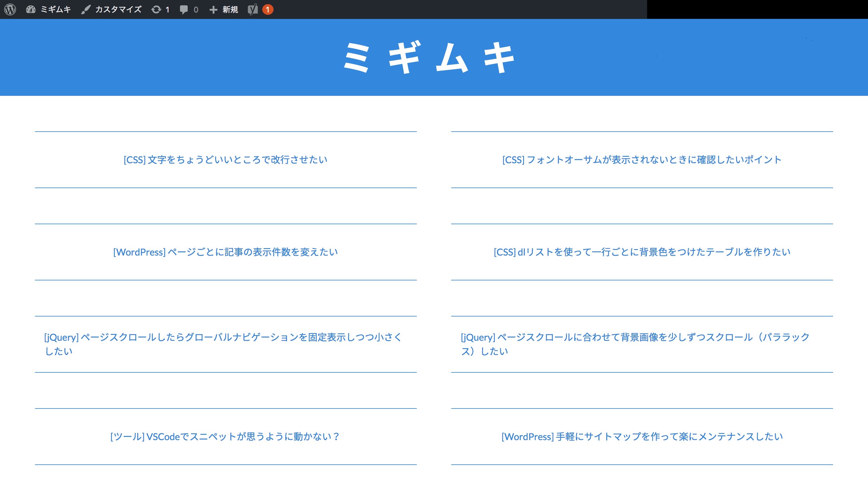Viewport: 868px width, 478px height.
Task: Open comments count 0
Action: point(196,10)
